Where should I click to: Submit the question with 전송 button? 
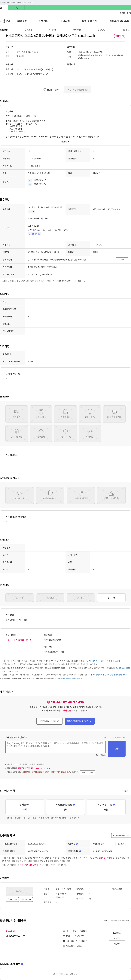(x=117, y=748)
